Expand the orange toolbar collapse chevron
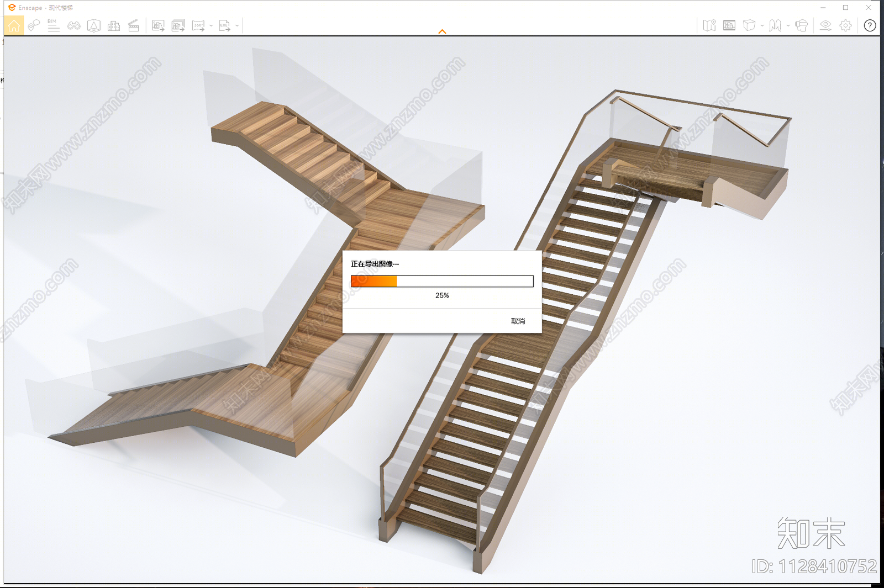This screenshot has width=884, height=588. [x=442, y=31]
